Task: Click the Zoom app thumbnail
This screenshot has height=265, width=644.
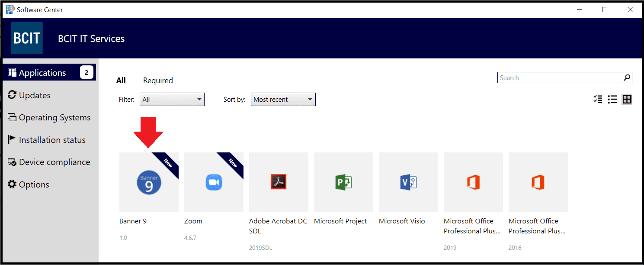Action: (x=214, y=182)
